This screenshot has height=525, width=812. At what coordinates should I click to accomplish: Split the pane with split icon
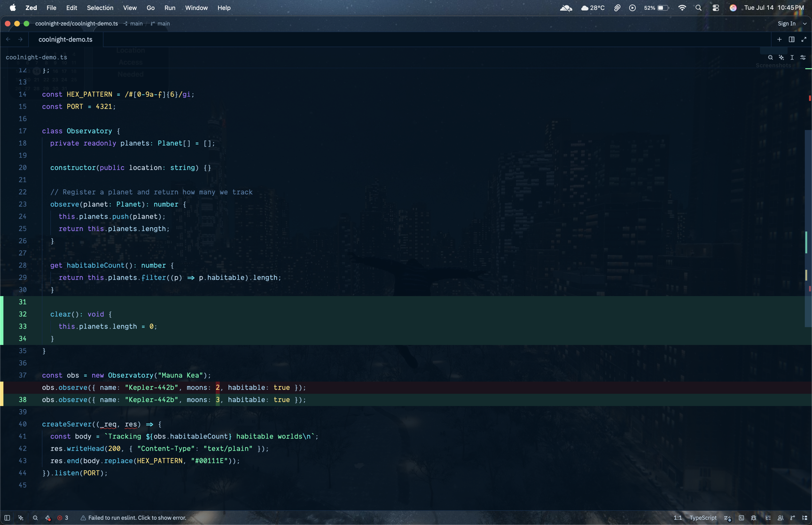[792, 39]
